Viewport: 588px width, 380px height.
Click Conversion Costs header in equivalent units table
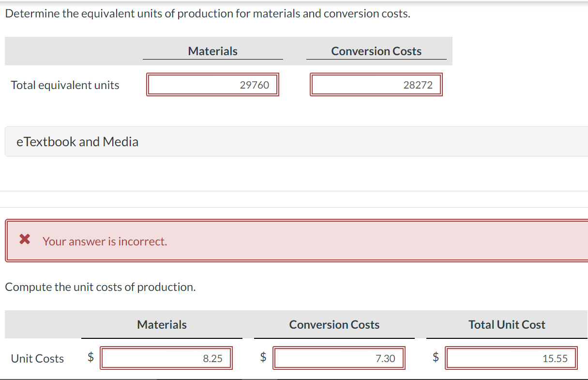376,51
